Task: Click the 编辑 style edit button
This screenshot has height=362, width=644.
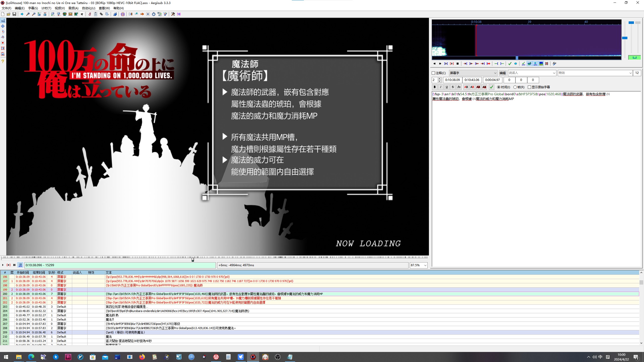Action: [x=502, y=73]
